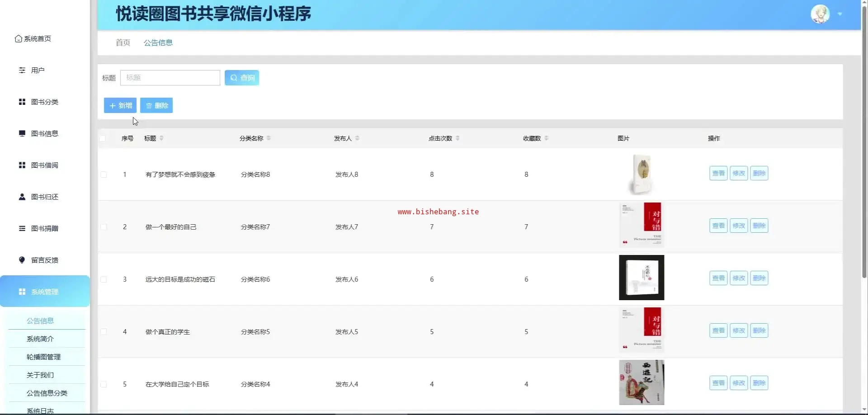Image resolution: width=868 pixels, height=415 pixels.
Task: Toggle the select-all checkbox in table header
Action: click(103, 138)
